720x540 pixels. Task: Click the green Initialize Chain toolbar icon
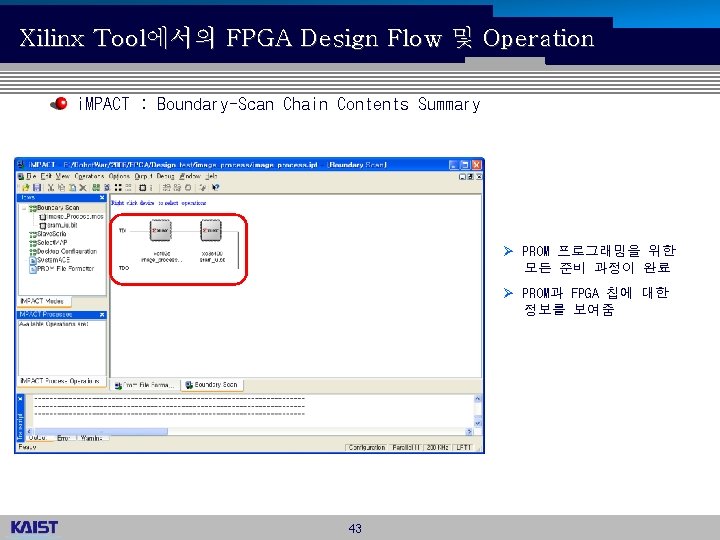point(96,187)
